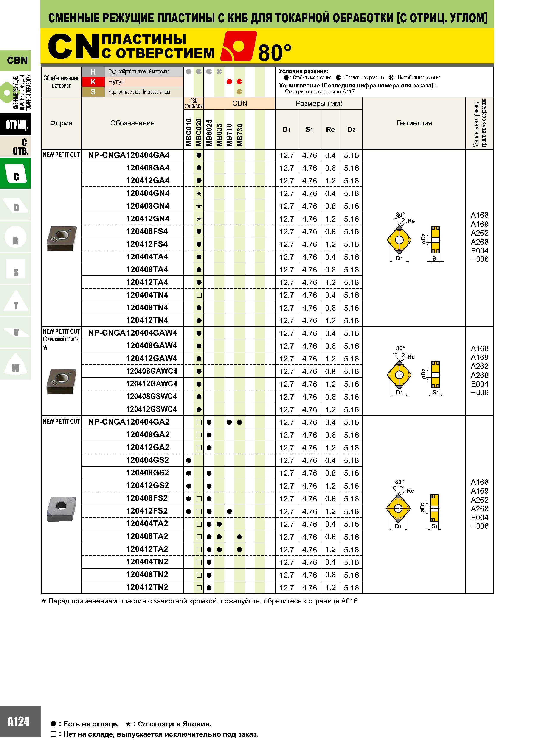
Task: Go to the V-shape insert tab
Action: [x=16, y=333]
